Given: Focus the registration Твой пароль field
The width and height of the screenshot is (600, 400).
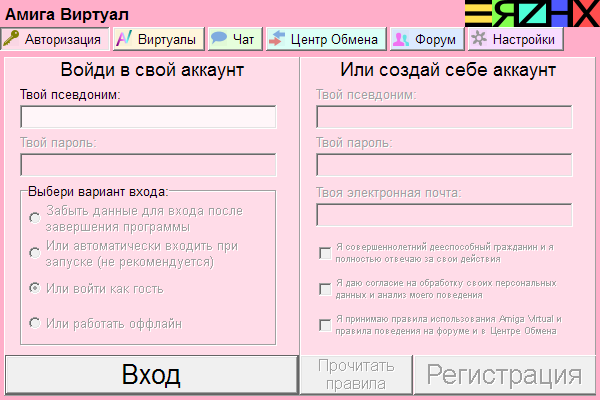Looking at the screenshot, I should pyautogui.click(x=444, y=165).
